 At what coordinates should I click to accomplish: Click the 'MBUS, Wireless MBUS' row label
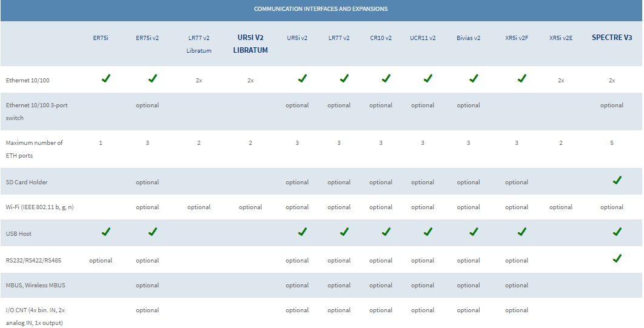35,286
